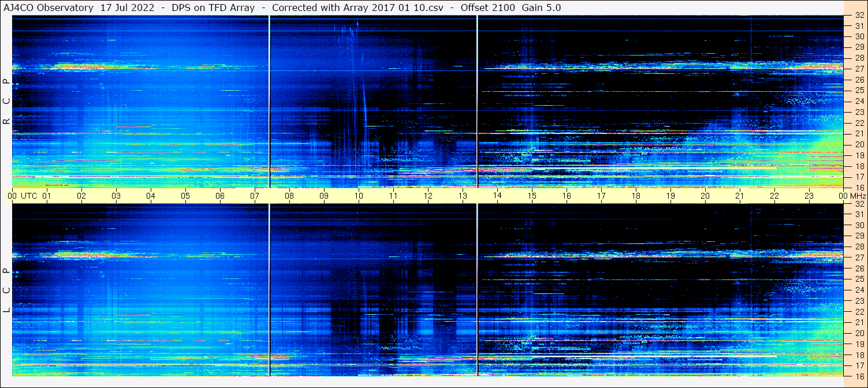Select the 23 hour tick on time axis

809,196
